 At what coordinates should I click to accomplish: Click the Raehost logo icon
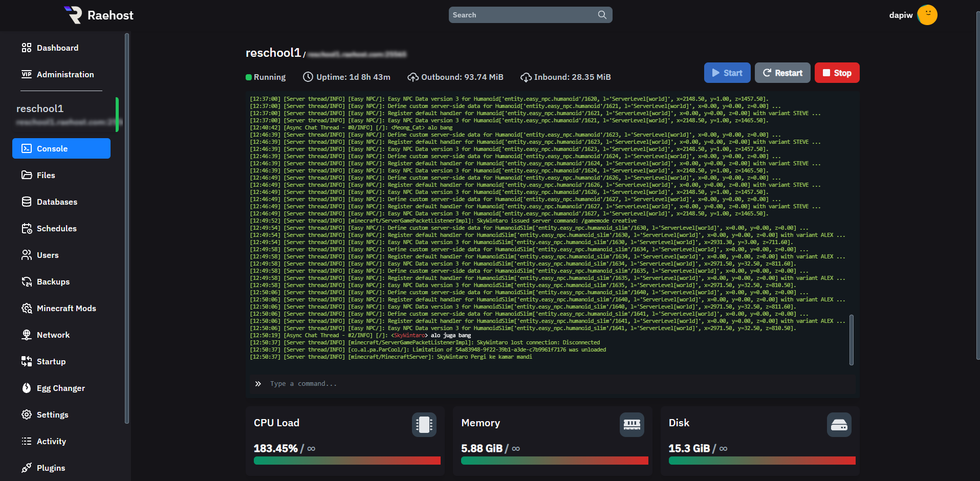coord(73,15)
